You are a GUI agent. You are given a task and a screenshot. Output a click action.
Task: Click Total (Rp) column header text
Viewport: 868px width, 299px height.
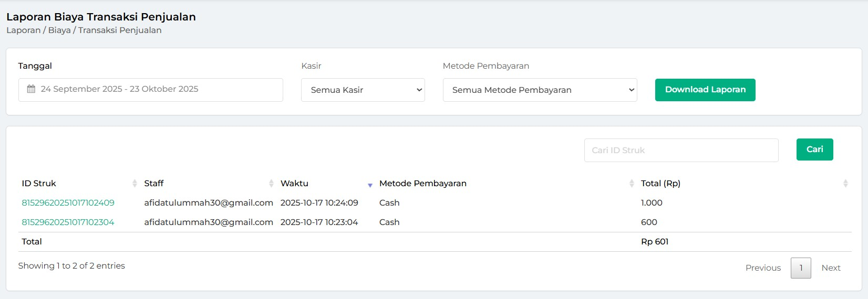pyautogui.click(x=660, y=184)
